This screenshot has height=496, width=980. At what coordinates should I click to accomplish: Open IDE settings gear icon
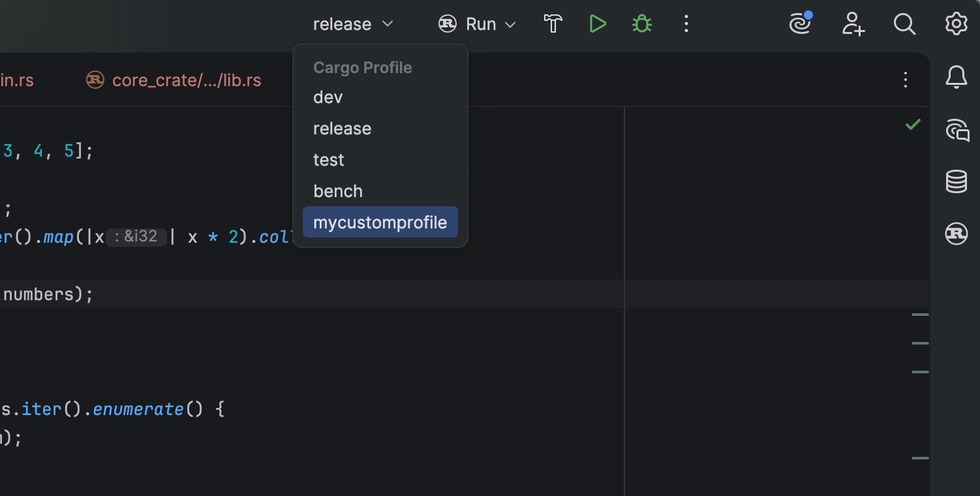click(956, 24)
